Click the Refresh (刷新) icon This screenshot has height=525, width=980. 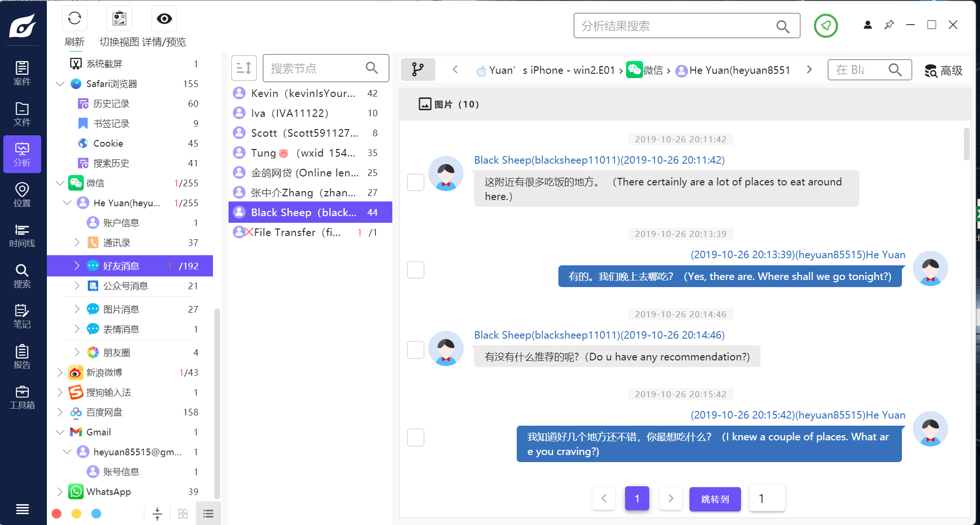click(74, 19)
